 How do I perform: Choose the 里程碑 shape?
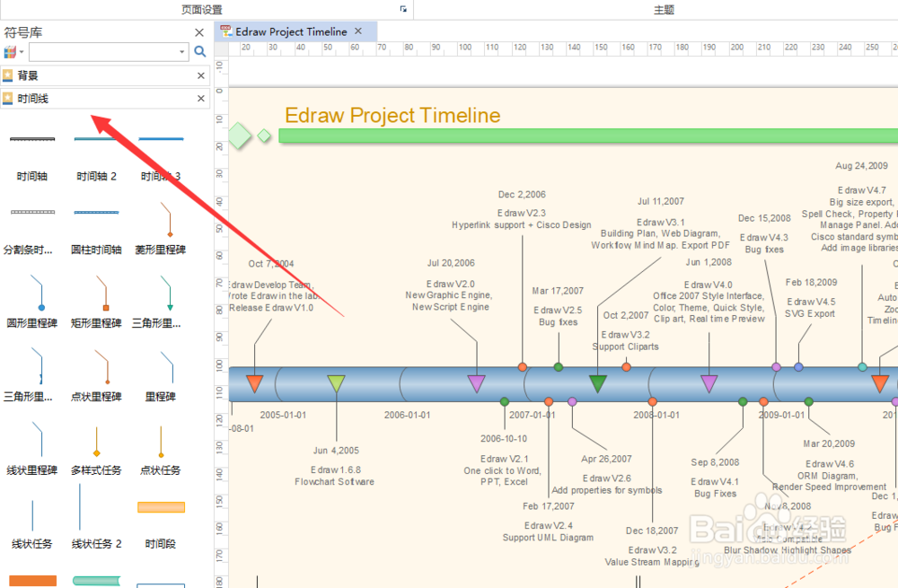(x=161, y=375)
